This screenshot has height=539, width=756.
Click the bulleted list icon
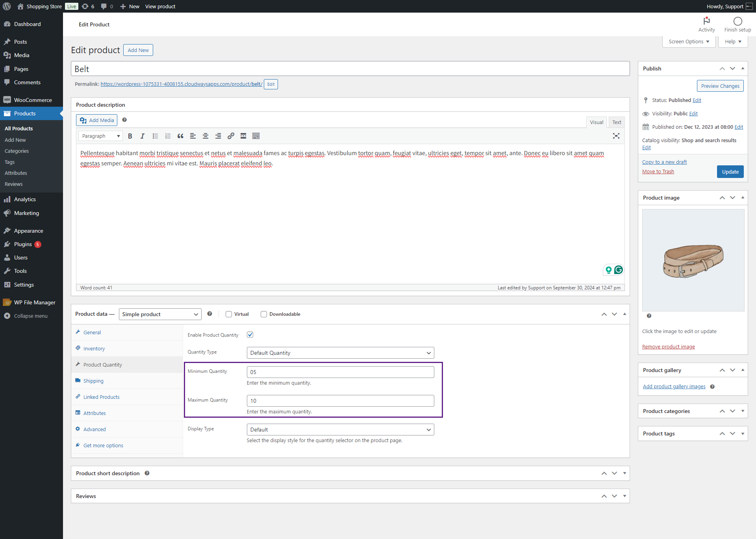click(x=155, y=136)
